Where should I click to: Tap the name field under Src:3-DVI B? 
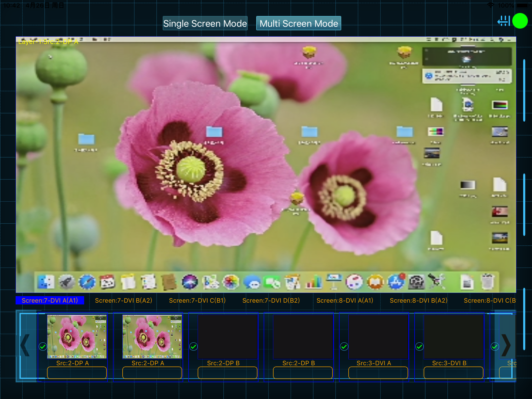(x=454, y=373)
